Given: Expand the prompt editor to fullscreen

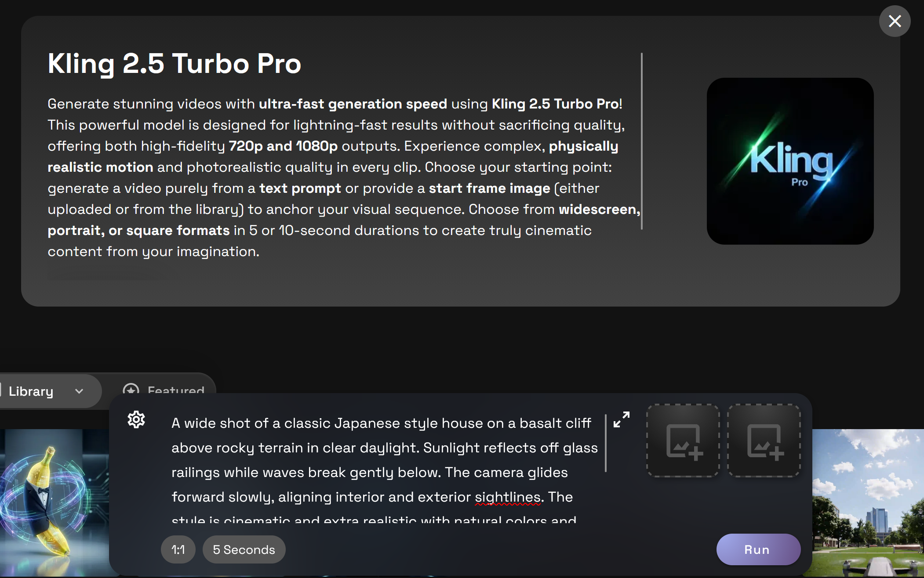Looking at the screenshot, I should (622, 419).
